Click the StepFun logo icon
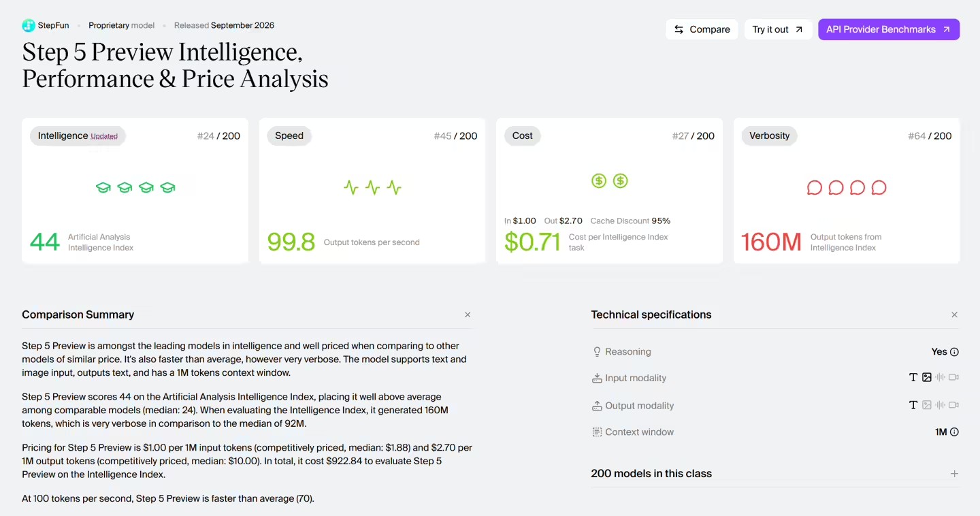This screenshot has width=980, height=516. [29, 26]
